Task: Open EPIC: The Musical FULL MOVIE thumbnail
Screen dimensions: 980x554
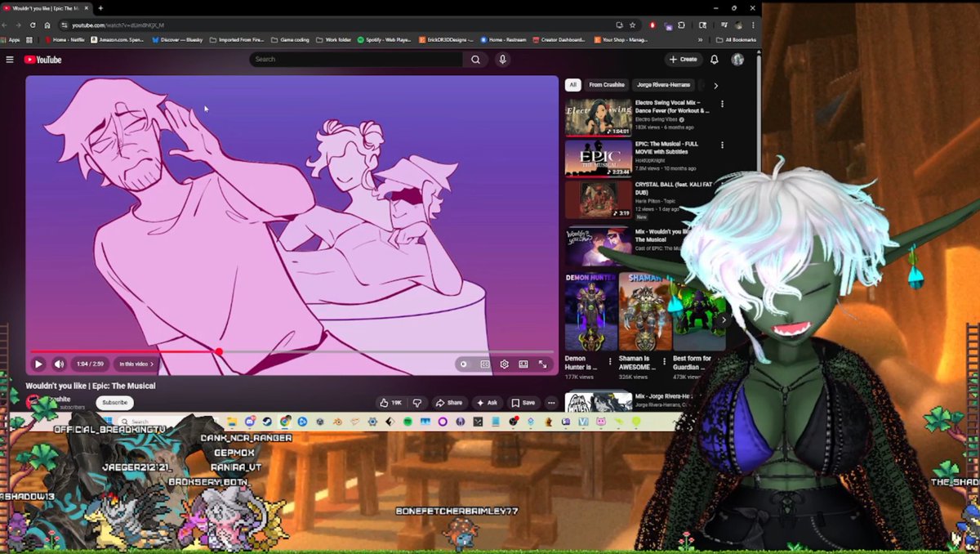Action: pyautogui.click(x=598, y=159)
